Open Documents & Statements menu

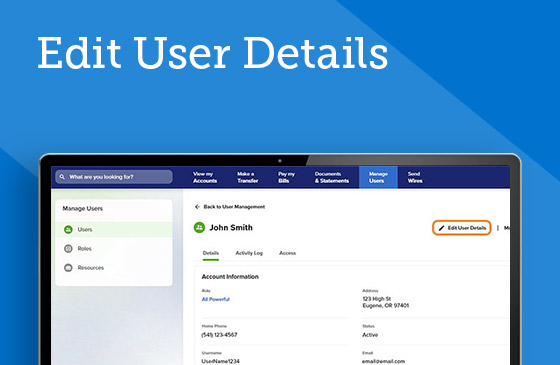coord(332,177)
